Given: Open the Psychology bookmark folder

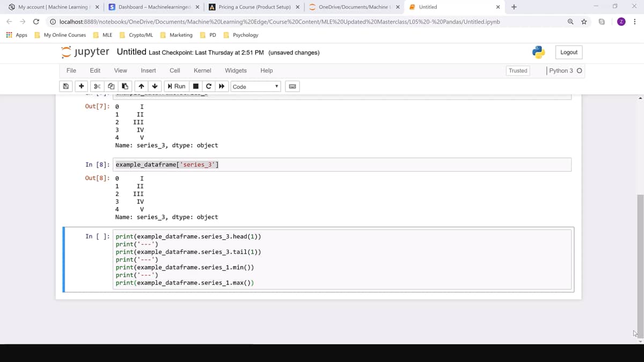Looking at the screenshot, I should click(x=240, y=35).
